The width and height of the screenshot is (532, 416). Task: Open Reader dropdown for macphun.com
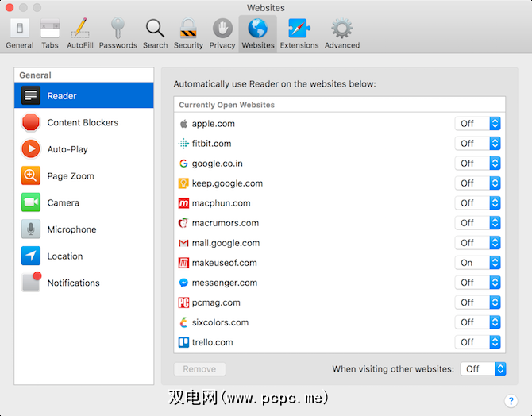[x=478, y=203]
